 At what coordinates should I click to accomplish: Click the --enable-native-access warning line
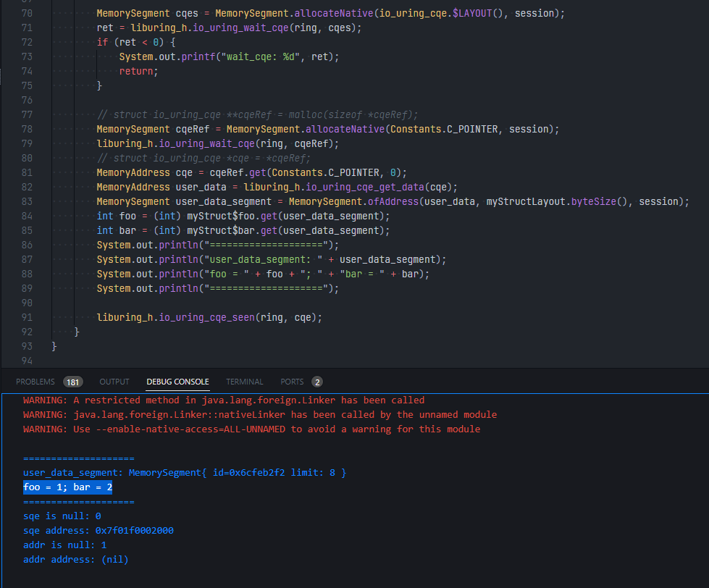[251, 429]
